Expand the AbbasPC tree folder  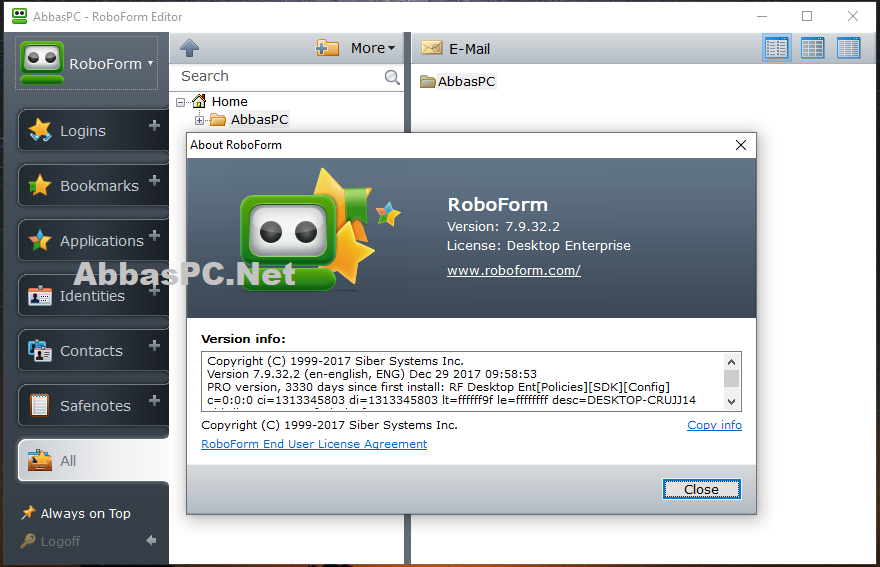pyautogui.click(x=199, y=120)
